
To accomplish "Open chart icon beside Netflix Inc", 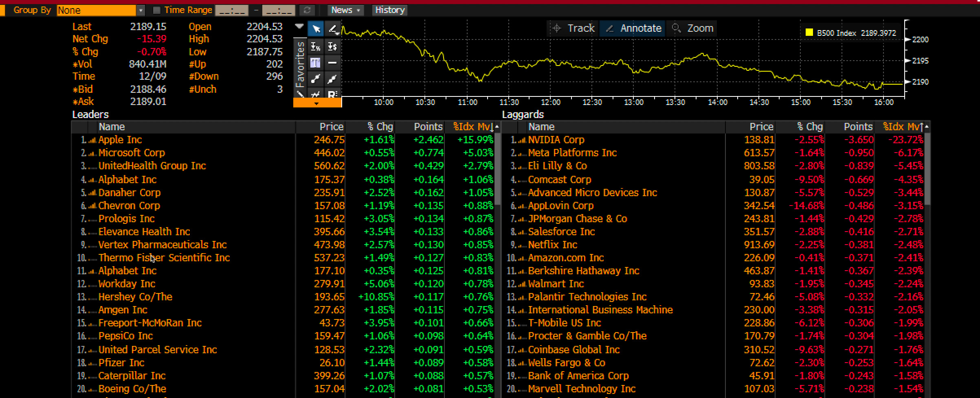I will pyautogui.click(x=522, y=245).
